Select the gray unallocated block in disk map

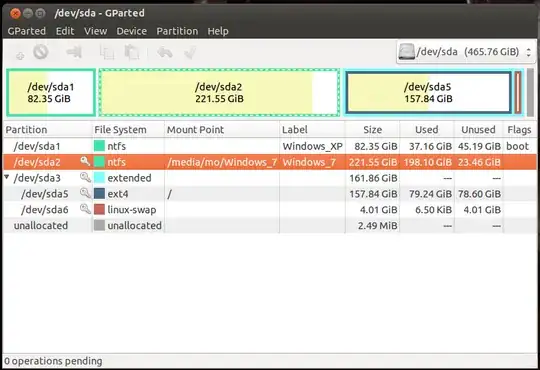click(530, 92)
